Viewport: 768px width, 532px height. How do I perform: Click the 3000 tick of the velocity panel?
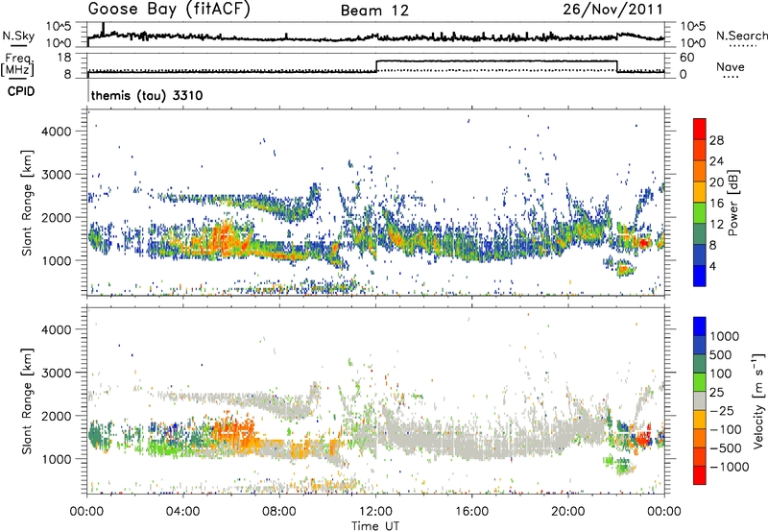pyautogui.click(x=56, y=373)
